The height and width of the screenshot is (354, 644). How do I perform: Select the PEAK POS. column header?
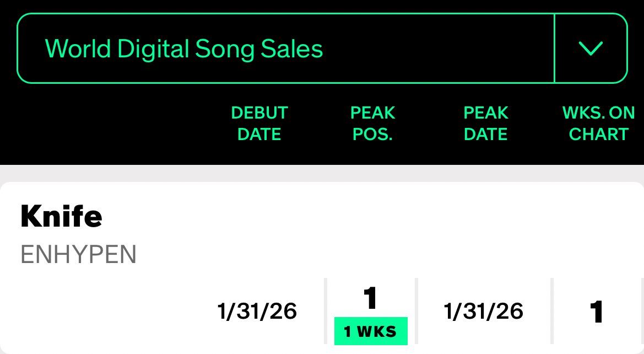tap(373, 124)
